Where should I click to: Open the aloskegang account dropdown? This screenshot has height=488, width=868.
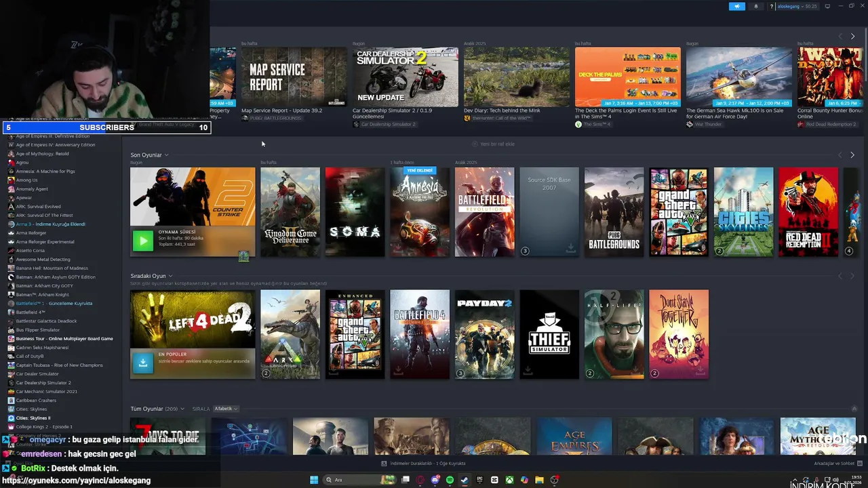click(798, 6)
